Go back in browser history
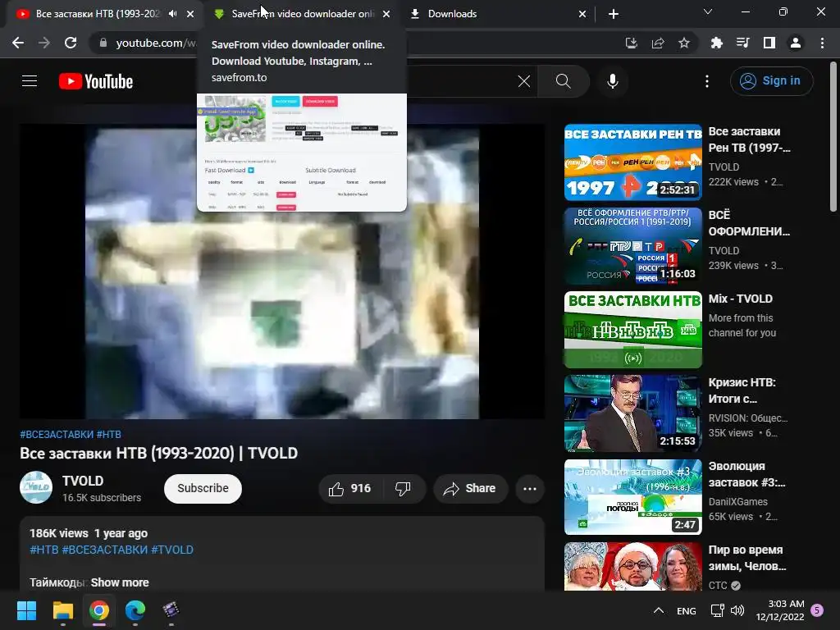Screen dimensions: 840x630 tap(18, 43)
